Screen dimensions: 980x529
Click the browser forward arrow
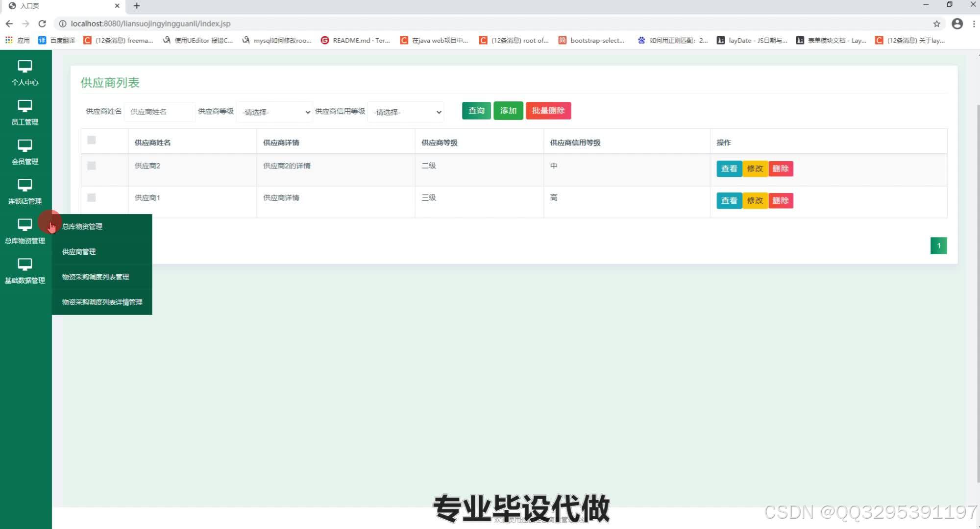point(26,24)
